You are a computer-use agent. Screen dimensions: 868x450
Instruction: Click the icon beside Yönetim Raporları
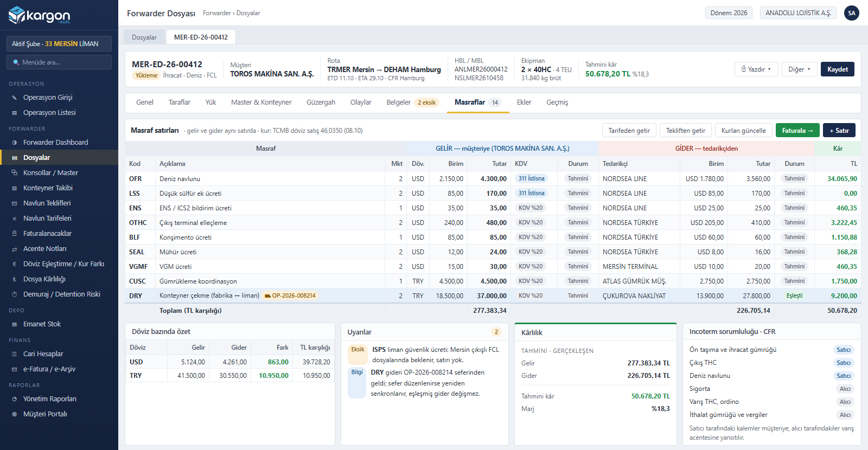[15, 399]
